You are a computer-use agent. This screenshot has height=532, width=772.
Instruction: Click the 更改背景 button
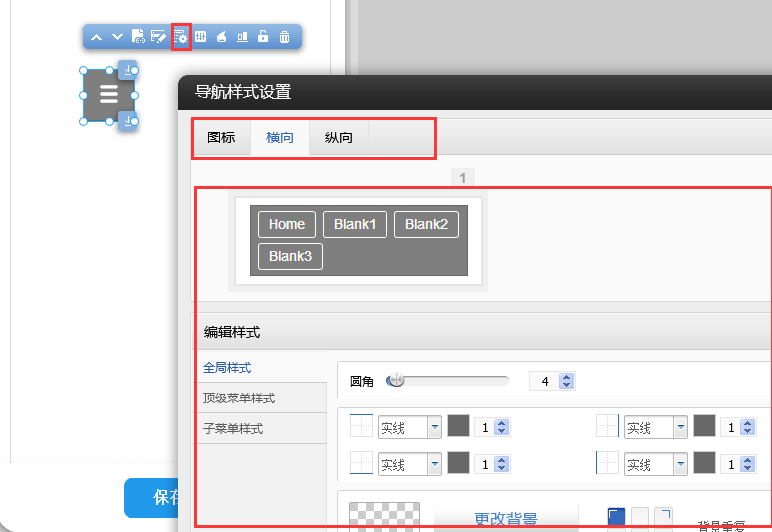506,519
